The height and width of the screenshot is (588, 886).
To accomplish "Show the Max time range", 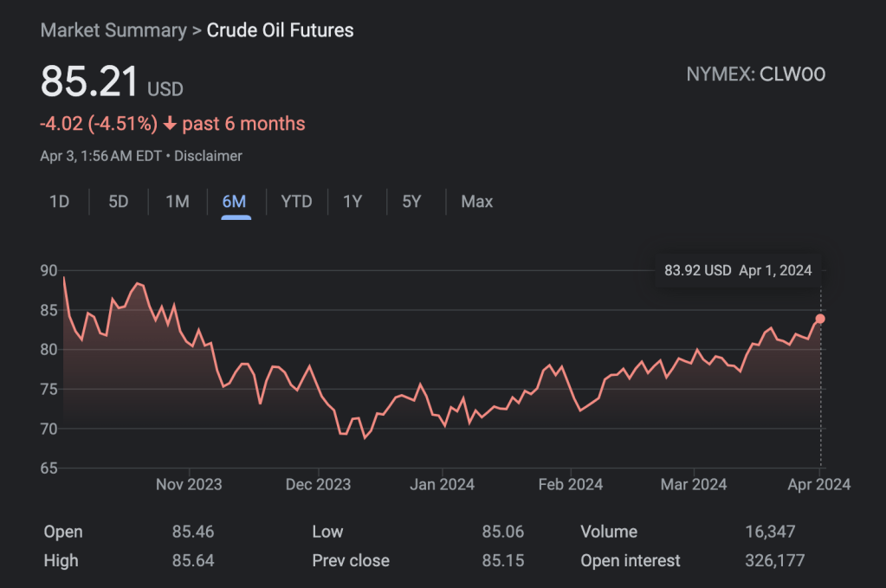I will point(476,202).
